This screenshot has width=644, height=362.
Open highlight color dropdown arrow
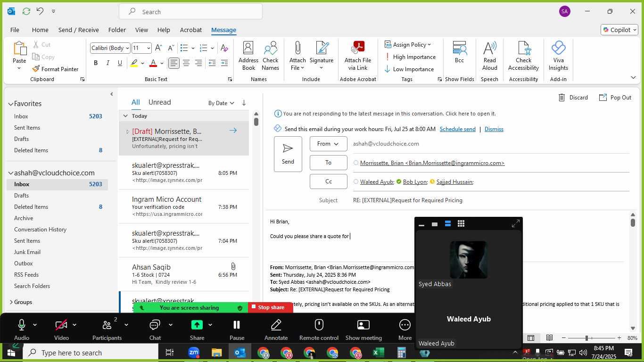[x=142, y=63]
